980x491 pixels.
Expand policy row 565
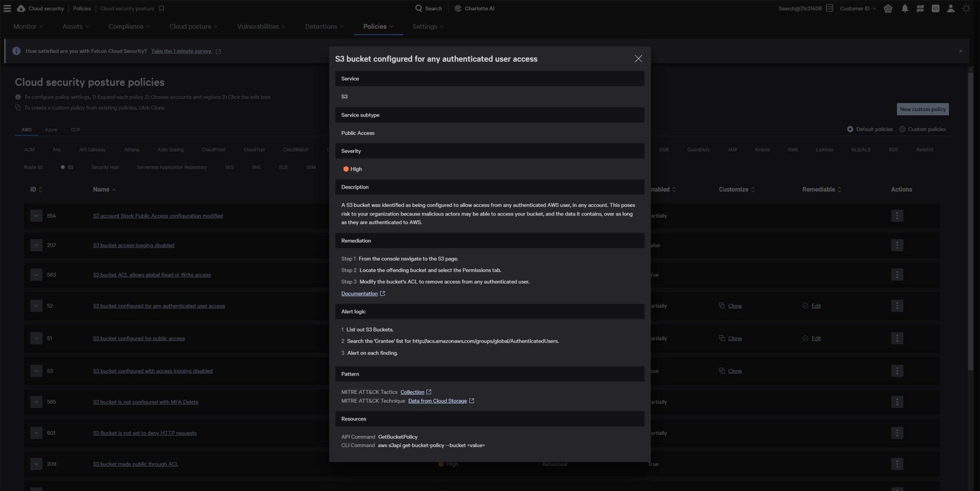36,402
